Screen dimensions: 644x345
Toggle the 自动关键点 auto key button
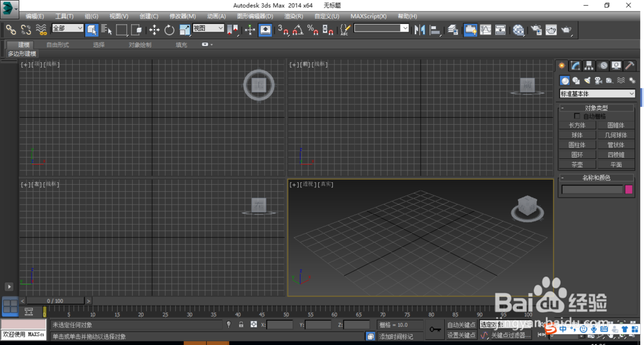461,325
